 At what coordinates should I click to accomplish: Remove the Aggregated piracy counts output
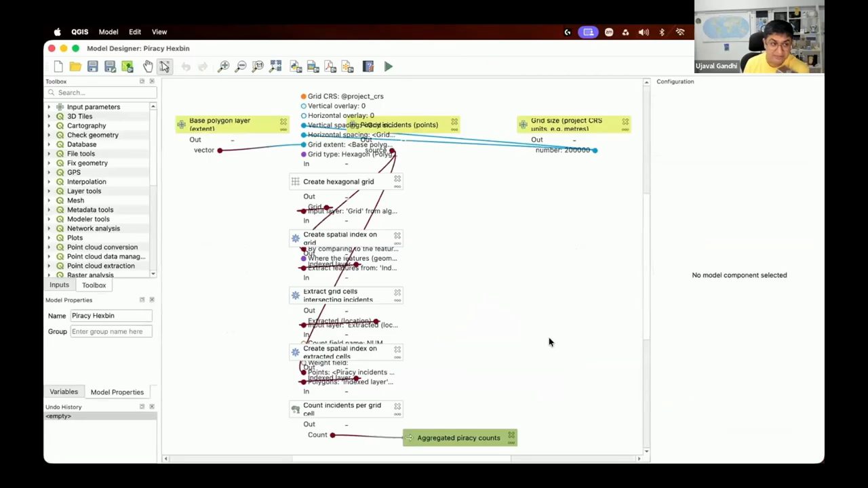pyautogui.click(x=511, y=435)
